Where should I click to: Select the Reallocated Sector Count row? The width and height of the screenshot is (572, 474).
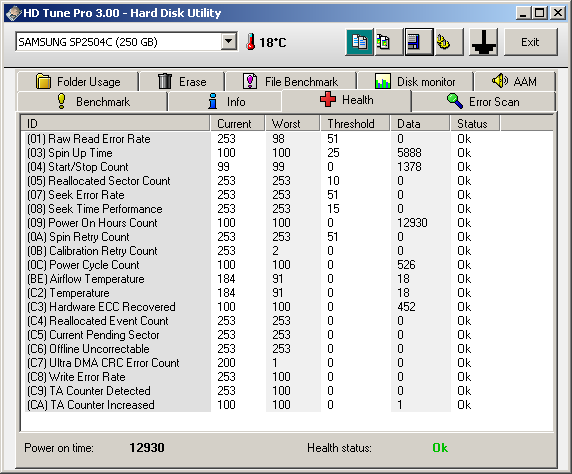tap(287, 181)
